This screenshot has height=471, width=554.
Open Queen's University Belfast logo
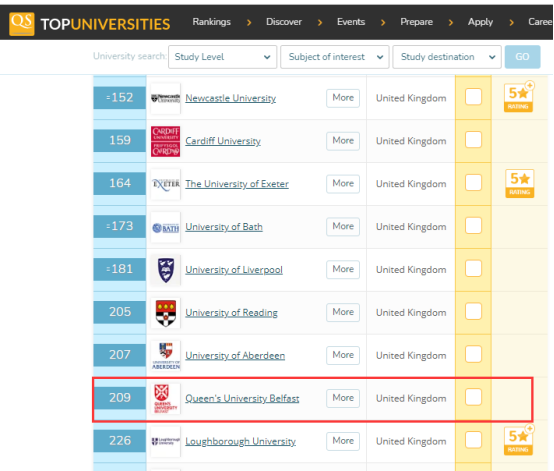click(x=166, y=399)
